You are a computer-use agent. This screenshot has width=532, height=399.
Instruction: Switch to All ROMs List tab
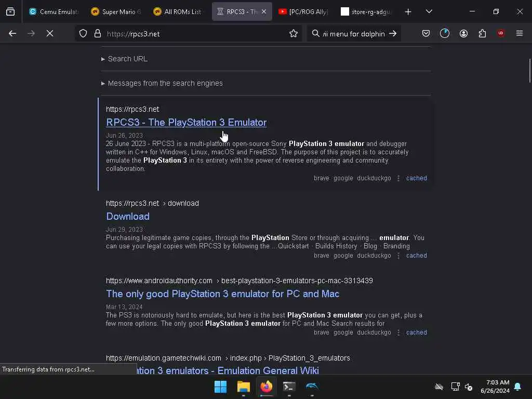(178, 11)
